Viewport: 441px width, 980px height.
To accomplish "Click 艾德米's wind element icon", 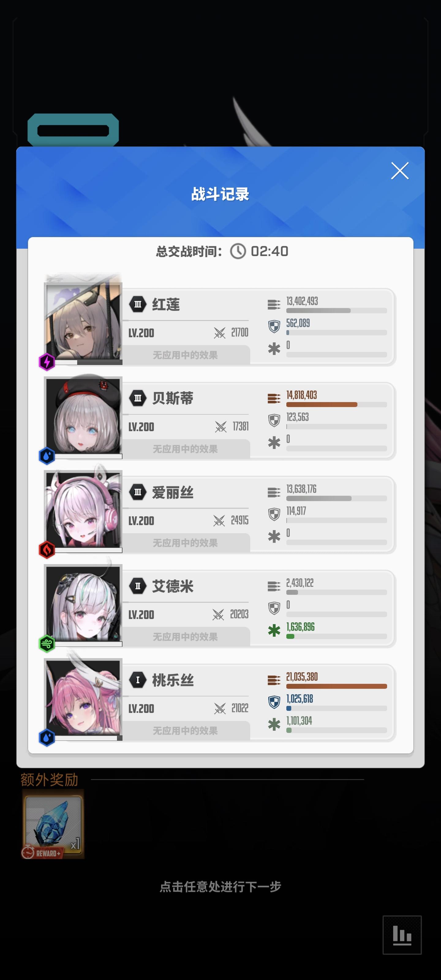I will [47, 643].
